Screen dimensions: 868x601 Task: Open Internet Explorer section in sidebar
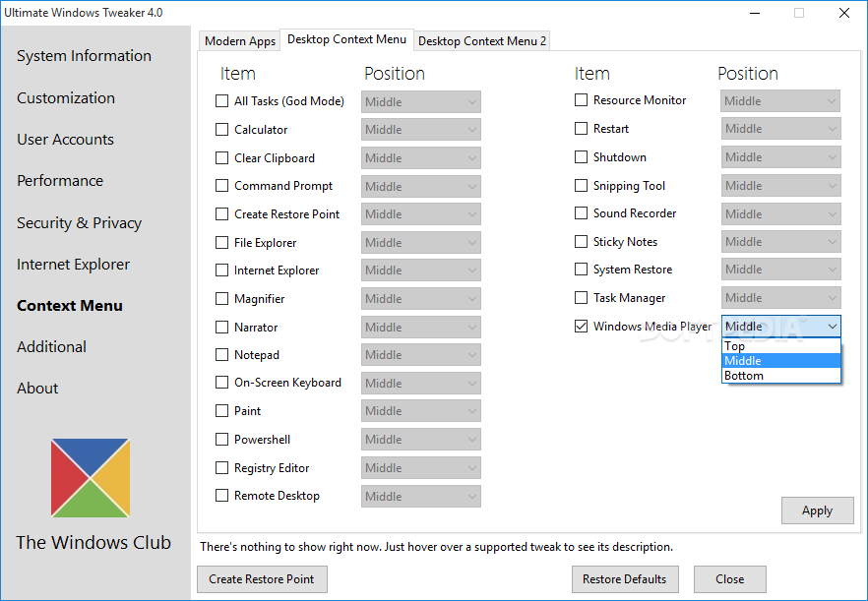tap(73, 265)
